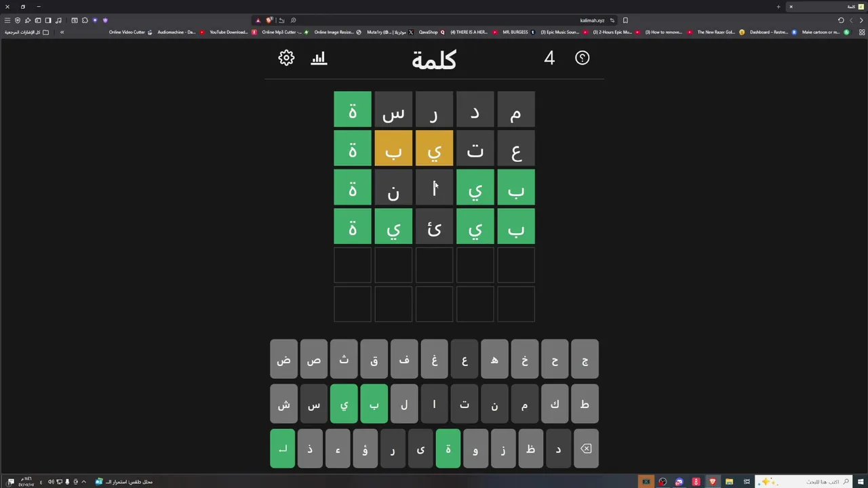The image size is (868, 488).
Task: Hit the backspace delete key
Action: pyautogui.click(x=586, y=449)
